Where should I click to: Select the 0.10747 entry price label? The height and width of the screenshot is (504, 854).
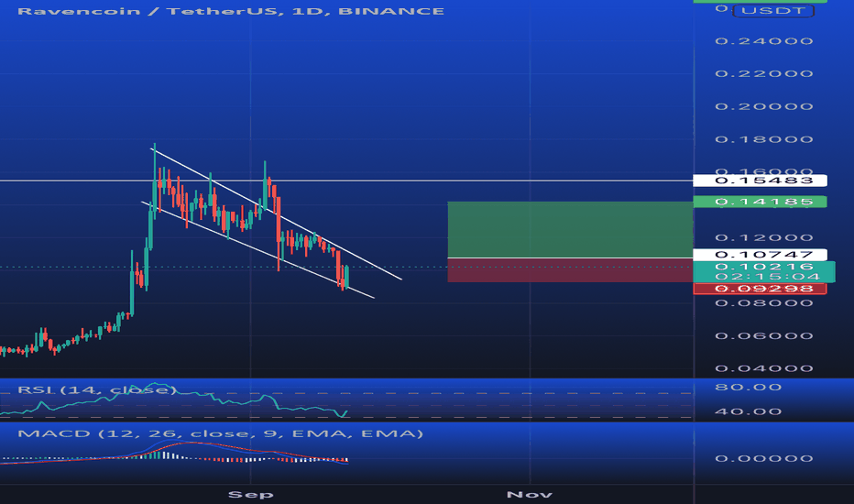760,255
